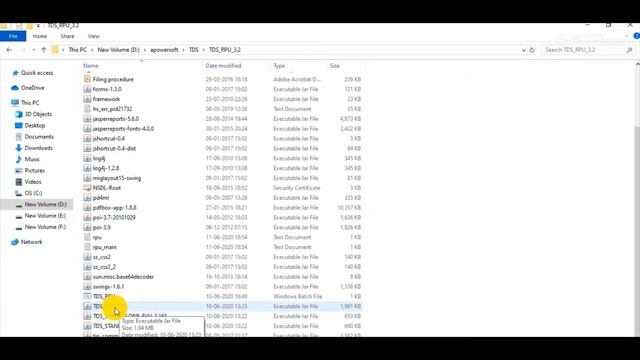This screenshot has width=640, height=360.
Task: Select jasperreports-fonts-4.0.0 jar icon
Action: click(x=87, y=129)
